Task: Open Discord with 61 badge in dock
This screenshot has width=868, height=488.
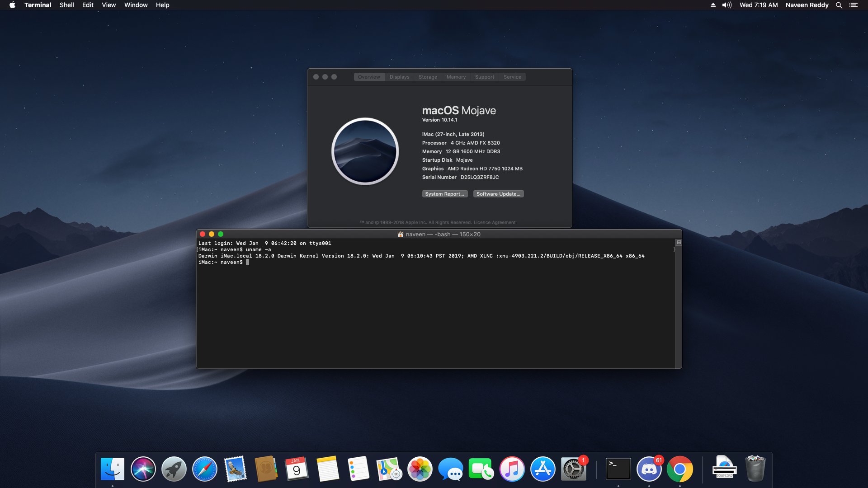Action: point(649,469)
